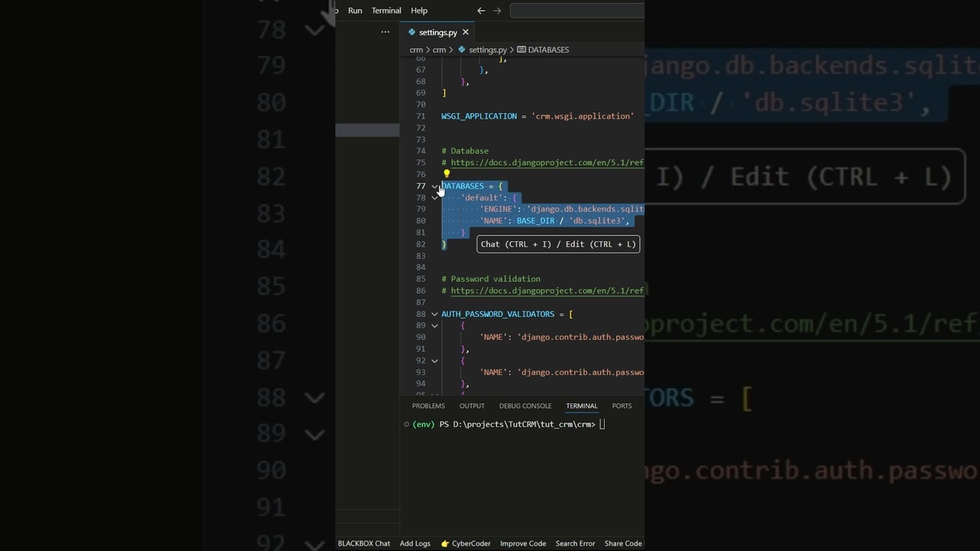
Task: Click the DATABASES breadcrumb symbol icon
Action: 521,50
